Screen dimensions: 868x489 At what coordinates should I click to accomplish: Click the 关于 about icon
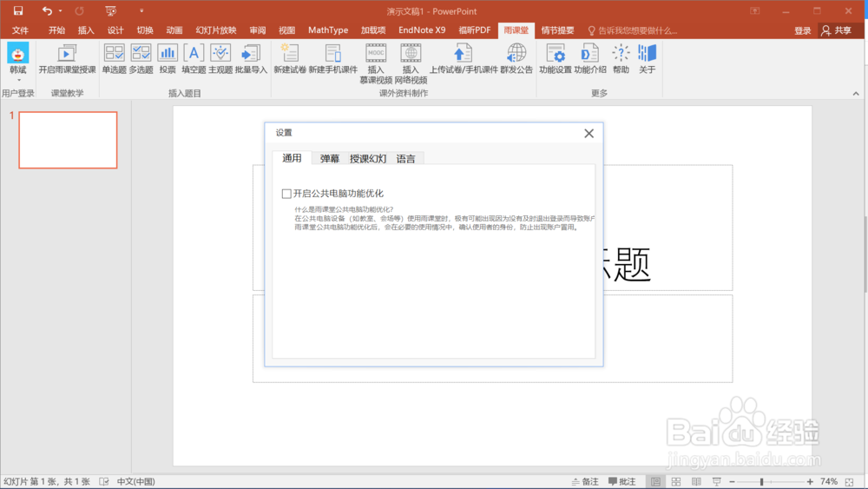[x=647, y=59]
